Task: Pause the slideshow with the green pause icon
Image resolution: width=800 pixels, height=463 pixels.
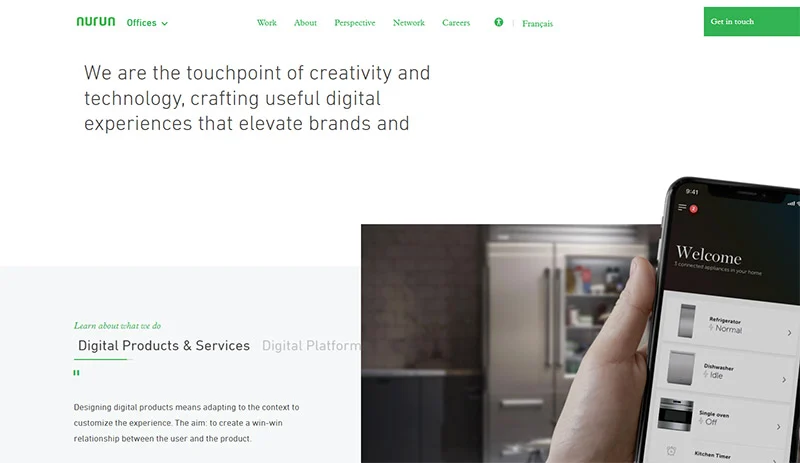Action: [x=77, y=373]
